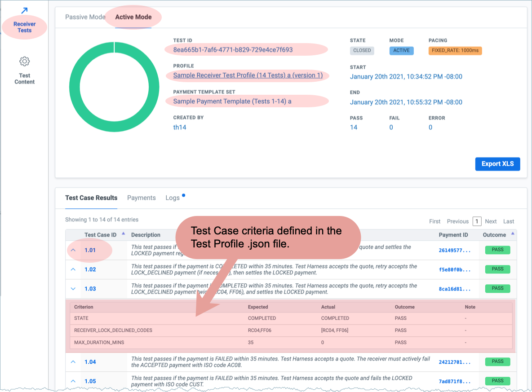Select the Active Mode tab

click(x=133, y=17)
